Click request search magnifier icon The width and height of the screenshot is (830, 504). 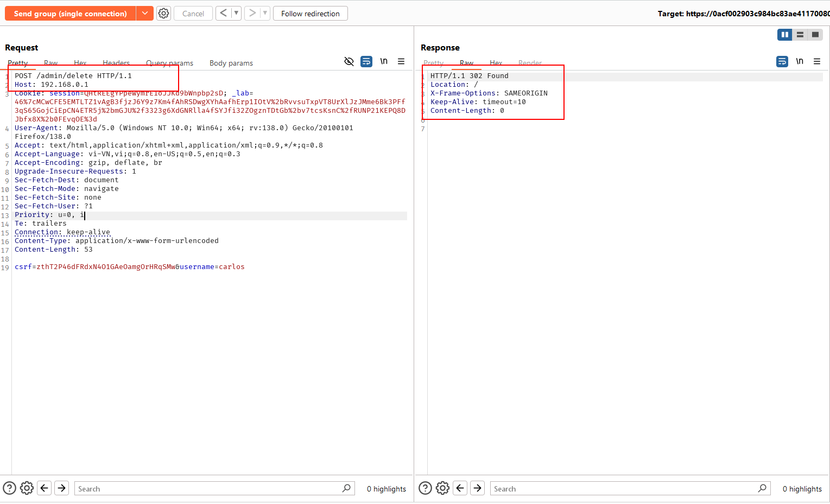click(x=346, y=488)
